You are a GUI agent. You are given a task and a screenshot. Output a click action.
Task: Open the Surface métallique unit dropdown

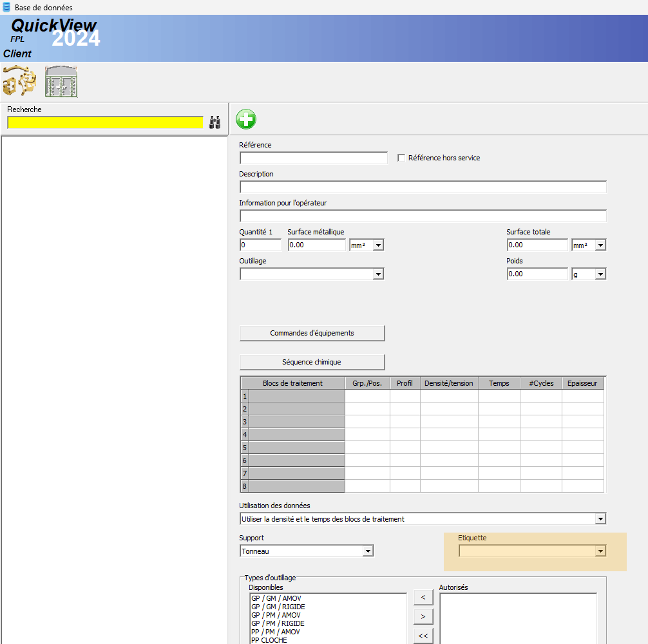(378, 245)
